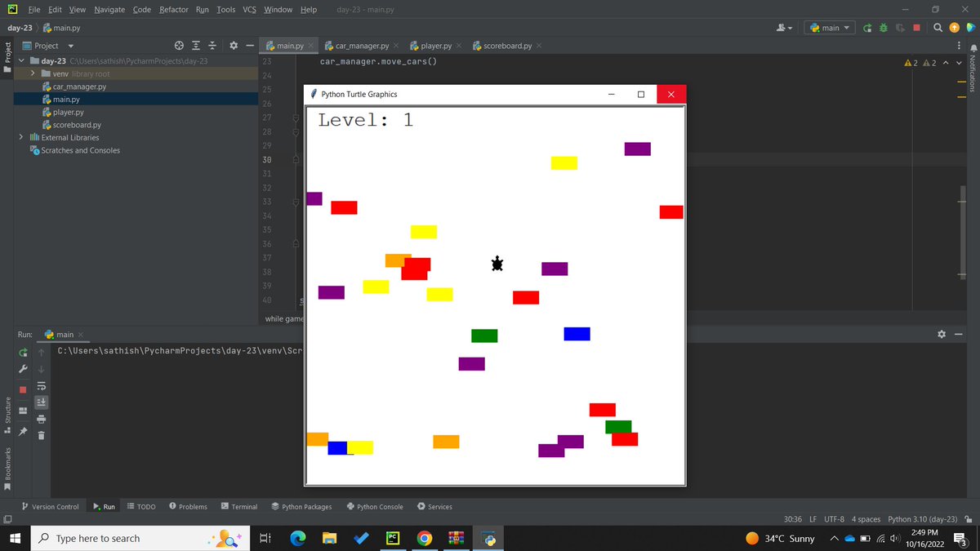Screen dimensions: 980x551
Task: Select player.py in project tree
Action: click(68, 112)
